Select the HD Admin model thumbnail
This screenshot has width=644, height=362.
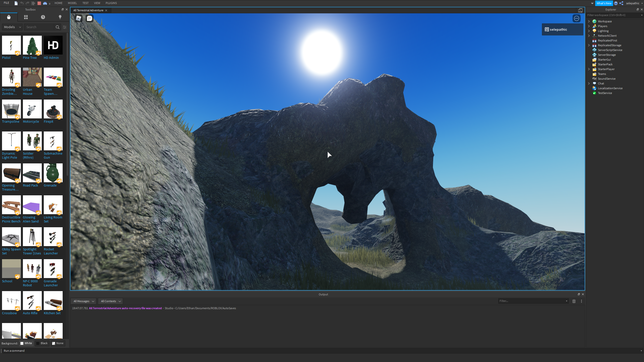[x=53, y=45]
